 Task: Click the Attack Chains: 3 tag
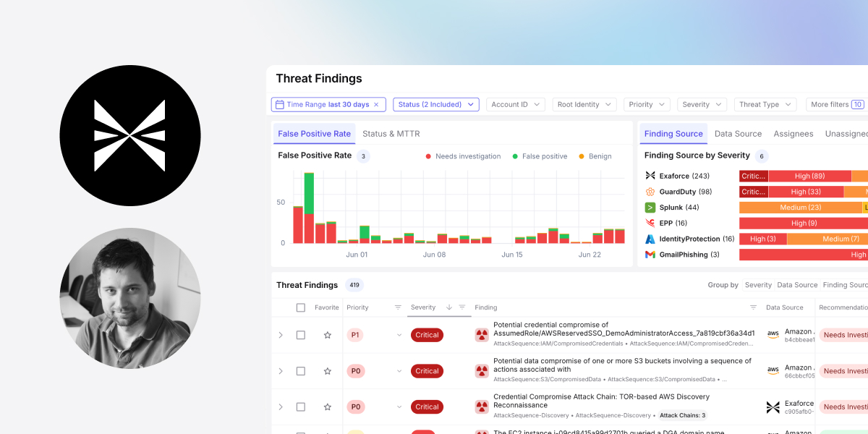click(x=683, y=416)
